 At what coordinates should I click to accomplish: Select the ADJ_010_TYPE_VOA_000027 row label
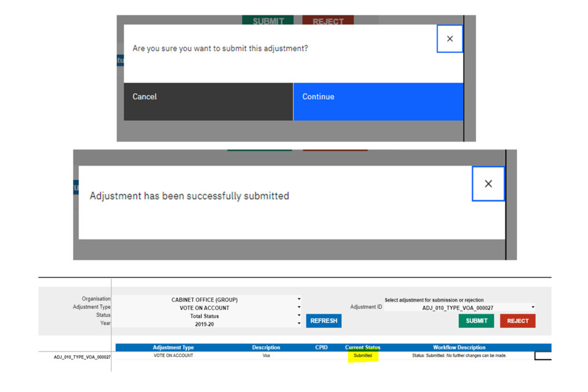tap(82, 356)
